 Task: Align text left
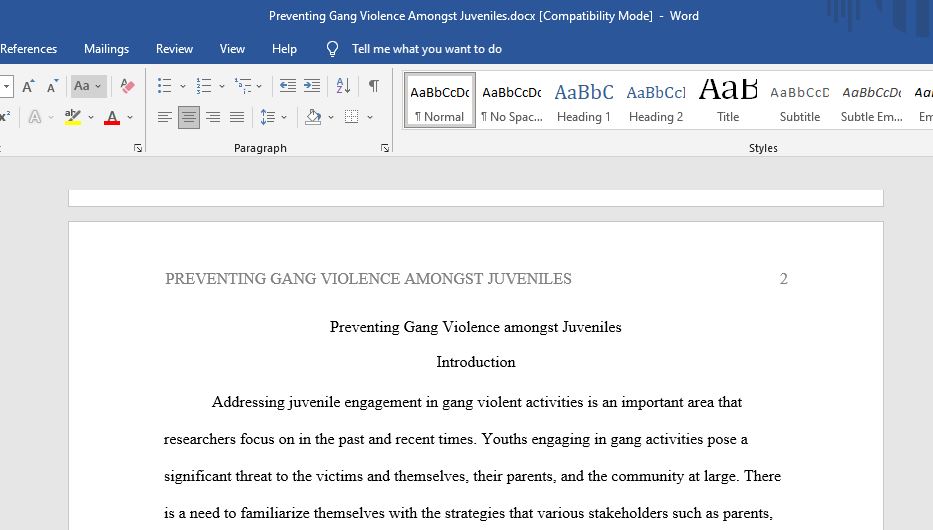pos(165,117)
